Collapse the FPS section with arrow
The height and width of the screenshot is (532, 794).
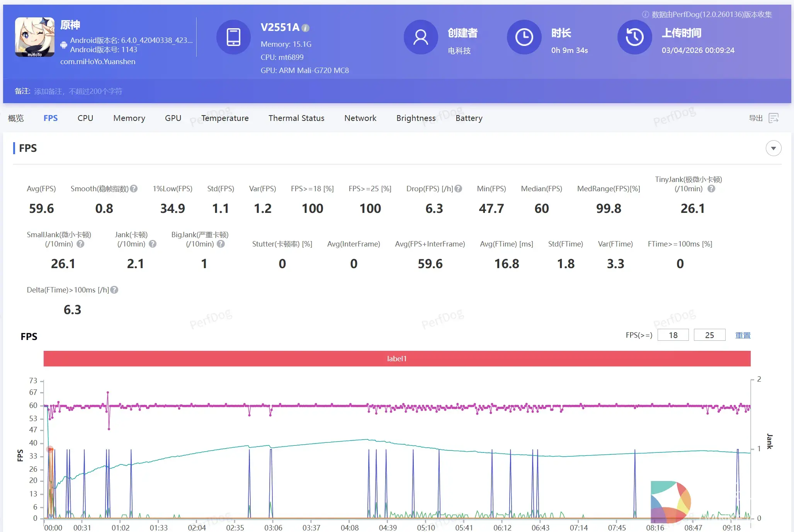(773, 148)
